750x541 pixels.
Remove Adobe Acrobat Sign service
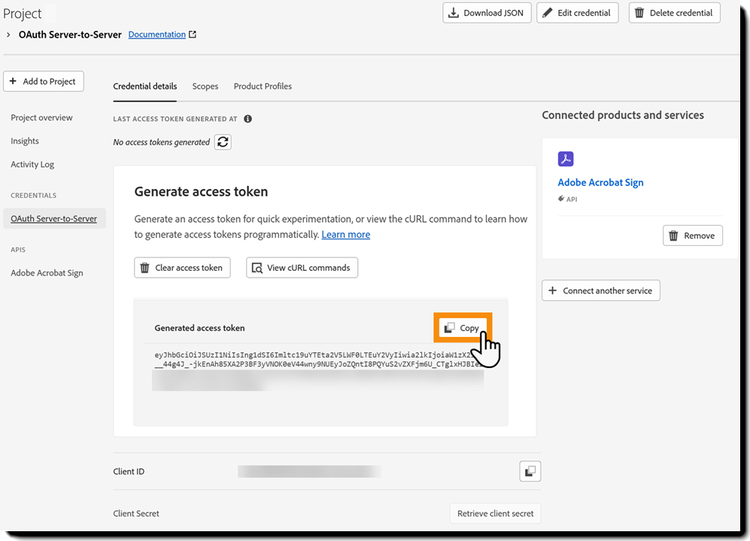[x=692, y=236]
